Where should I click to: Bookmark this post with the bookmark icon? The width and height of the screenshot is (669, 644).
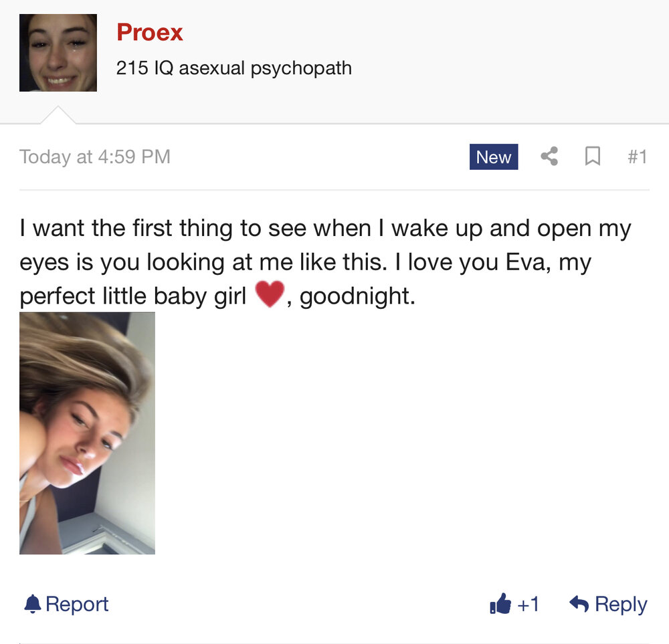point(592,156)
